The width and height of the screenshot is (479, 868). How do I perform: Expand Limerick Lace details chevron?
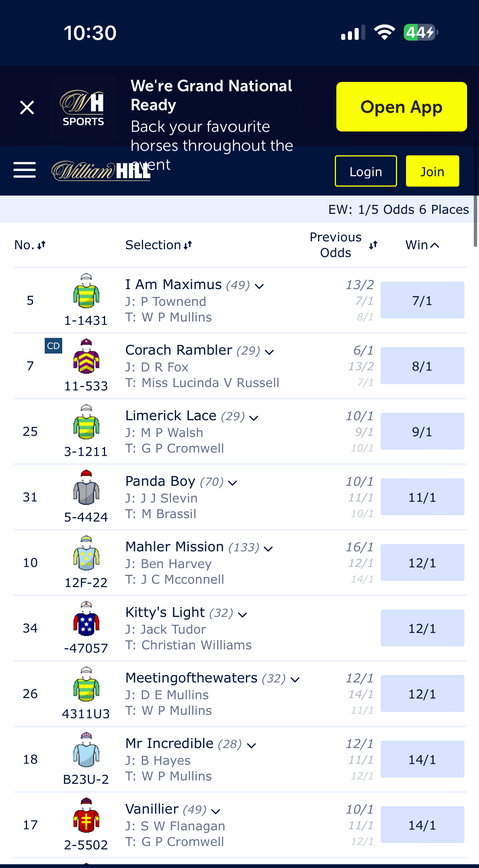pyautogui.click(x=254, y=418)
